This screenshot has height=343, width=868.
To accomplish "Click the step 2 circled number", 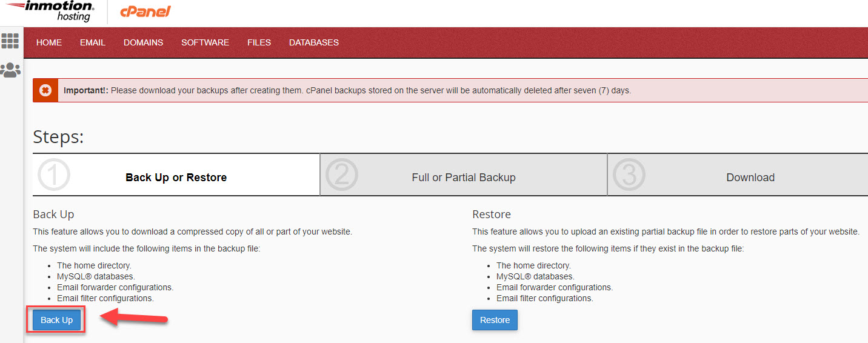I will pyautogui.click(x=342, y=175).
